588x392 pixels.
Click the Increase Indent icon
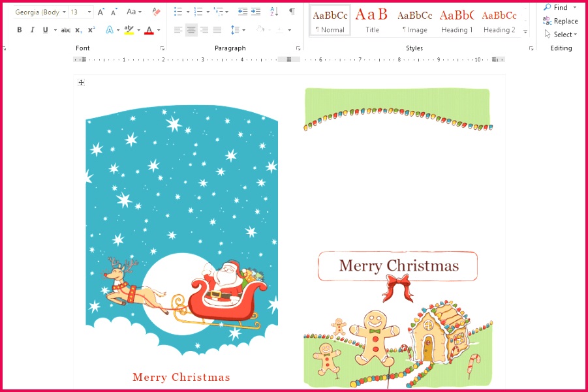point(256,12)
